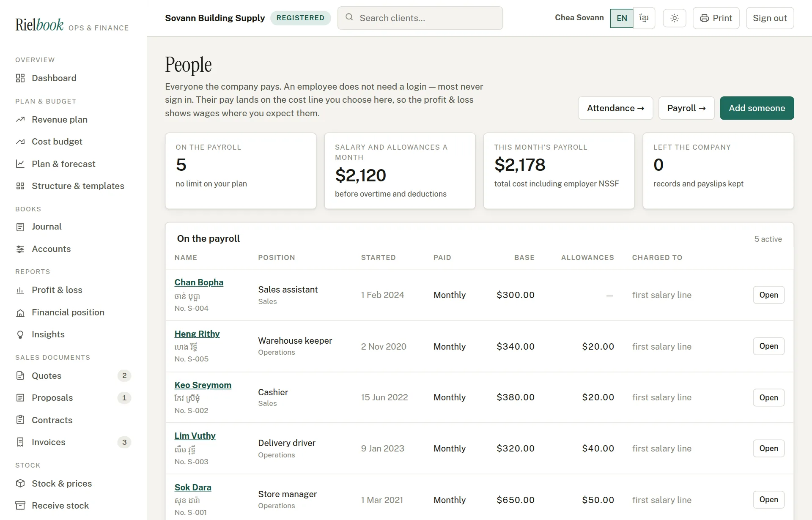Screen dimensions: 812x520
Task: Click This month's payroll $2,178 card
Action: [559, 171]
